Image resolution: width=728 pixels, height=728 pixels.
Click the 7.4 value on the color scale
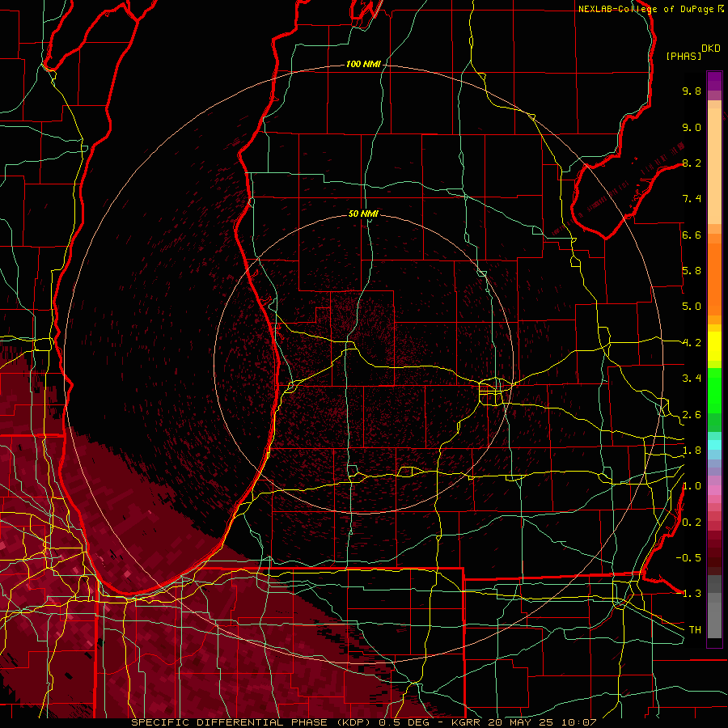tap(692, 199)
